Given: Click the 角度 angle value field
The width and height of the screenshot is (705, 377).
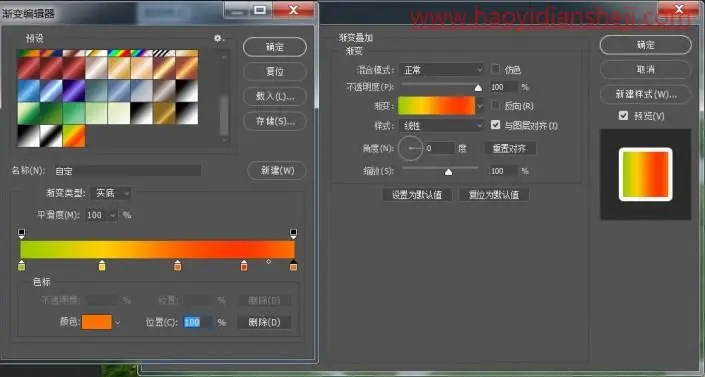Looking at the screenshot, I should coord(439,148).
